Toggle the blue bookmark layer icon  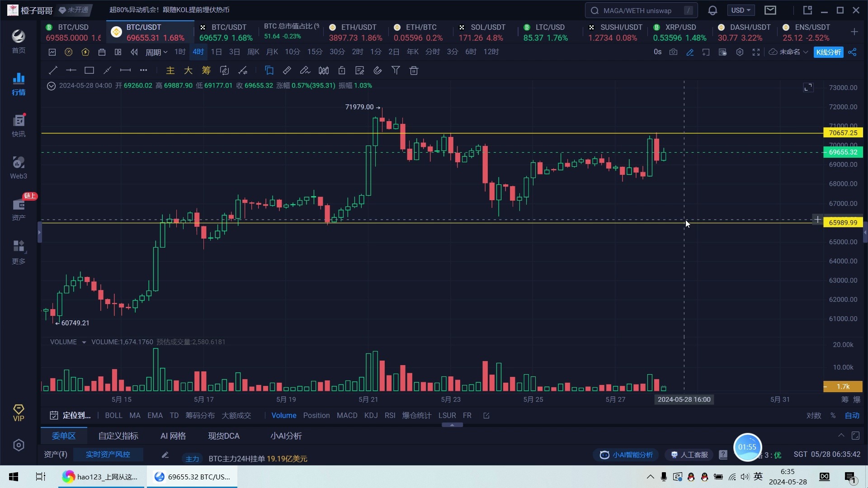pos(269,70)
